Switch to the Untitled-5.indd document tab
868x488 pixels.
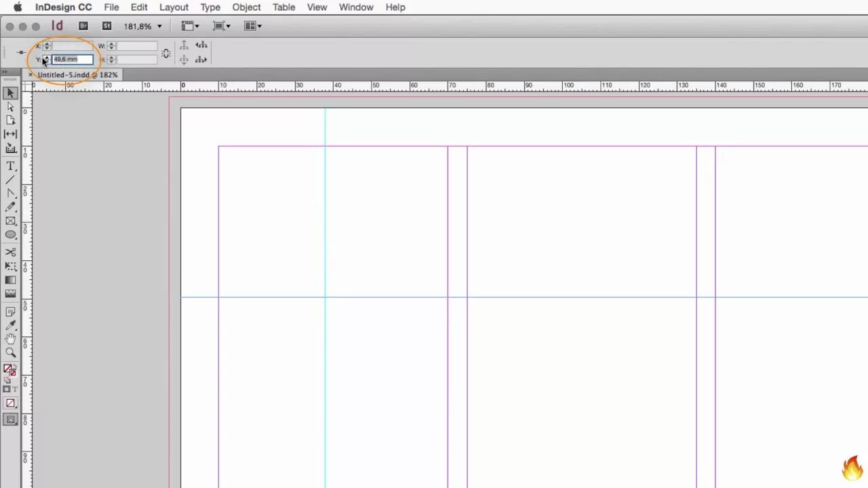point(77,75)
